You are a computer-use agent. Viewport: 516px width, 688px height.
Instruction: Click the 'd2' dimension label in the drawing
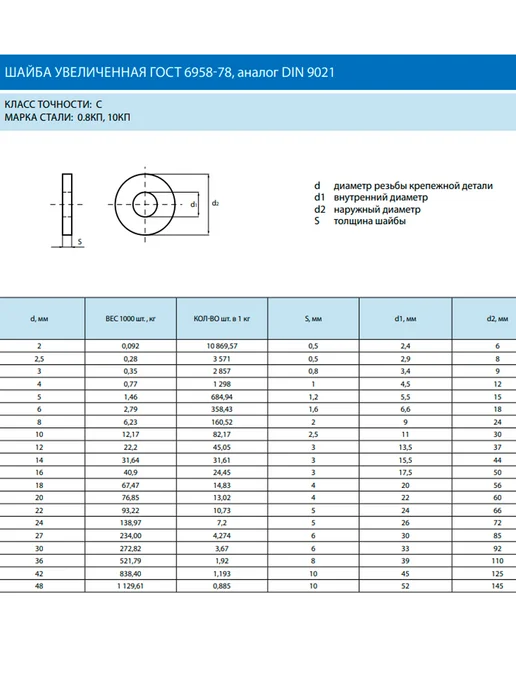pyautogui.click(x=215, y=203)
